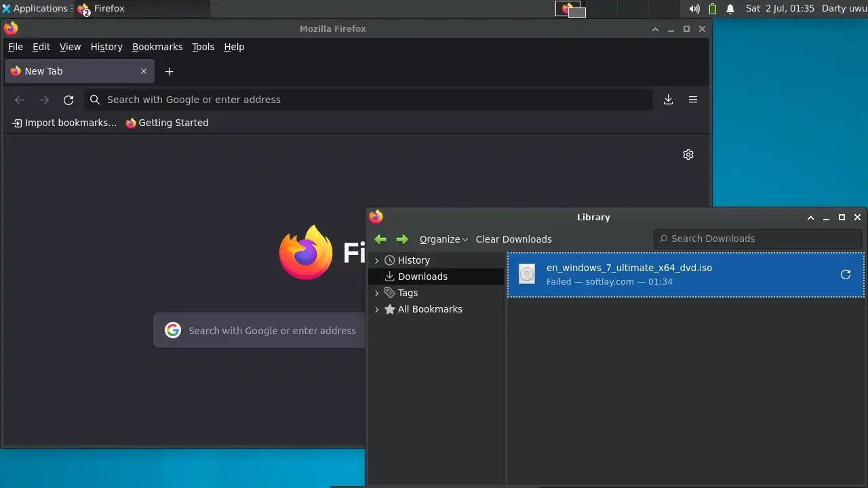This screenshot has width=868, height=488.
Task: Click the Google logo in page search box
Action: click(x=173, y=330)
